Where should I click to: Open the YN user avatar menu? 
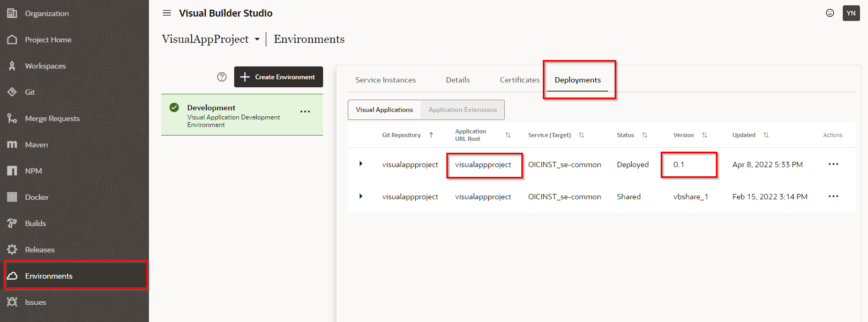(851, 13)
